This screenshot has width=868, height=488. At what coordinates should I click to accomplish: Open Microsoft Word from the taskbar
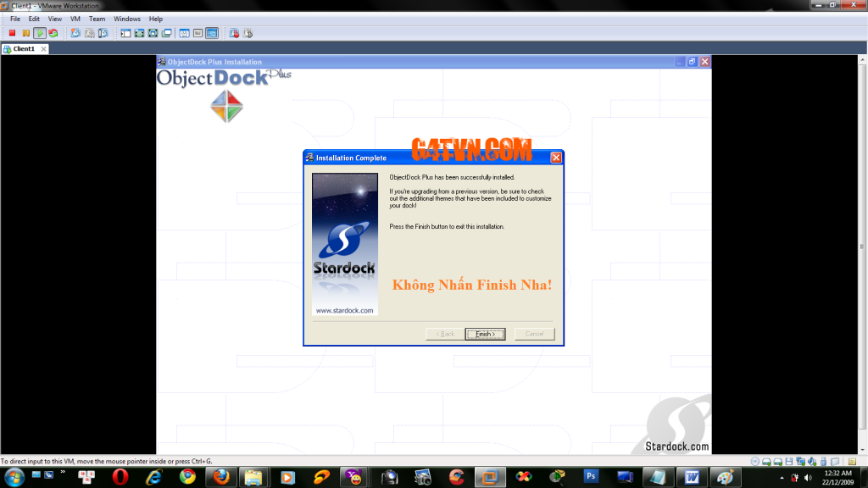[x=692, y=477]
